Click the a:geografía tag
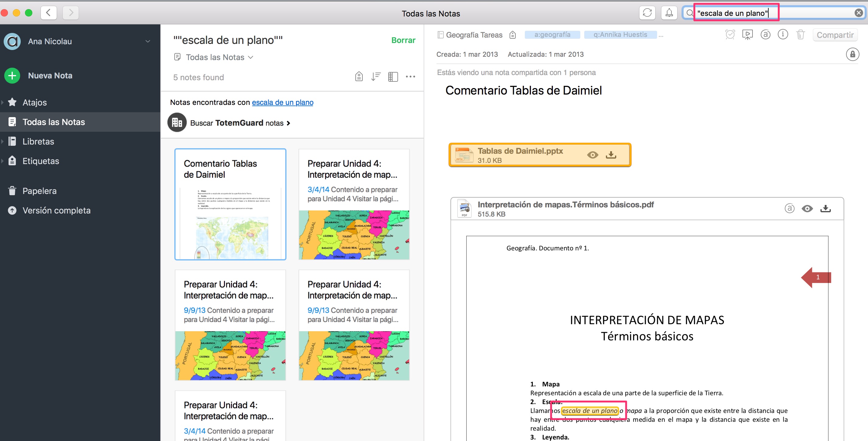This screenshot has width=868, height=441. coord(552,34)
